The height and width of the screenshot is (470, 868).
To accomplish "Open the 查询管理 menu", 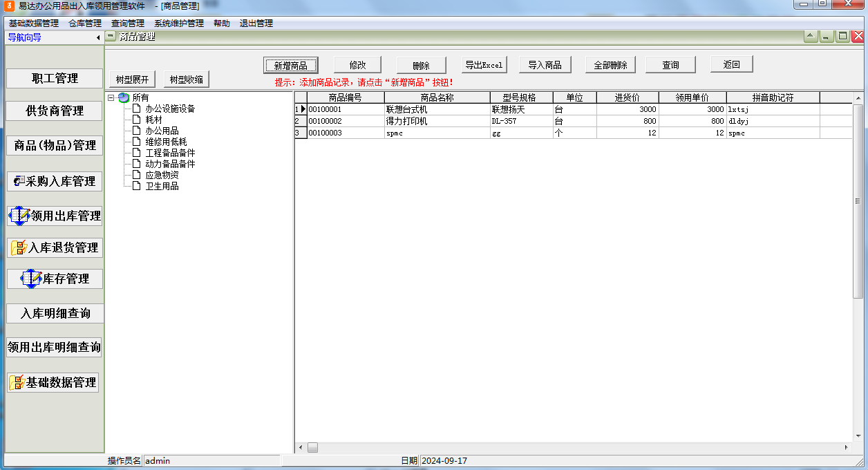I will coord(128,23).
